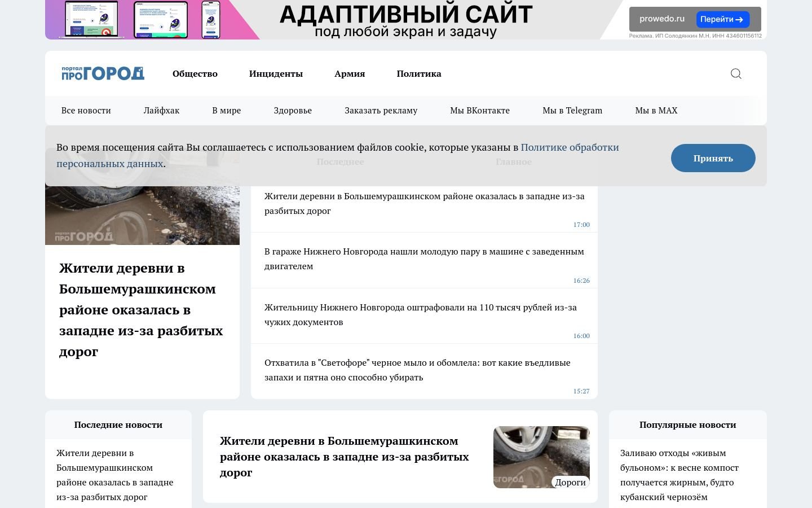Open the Общество section
The height and width of the screenshot is (508, 812).
pyautogui.click(x=195, y=73)
